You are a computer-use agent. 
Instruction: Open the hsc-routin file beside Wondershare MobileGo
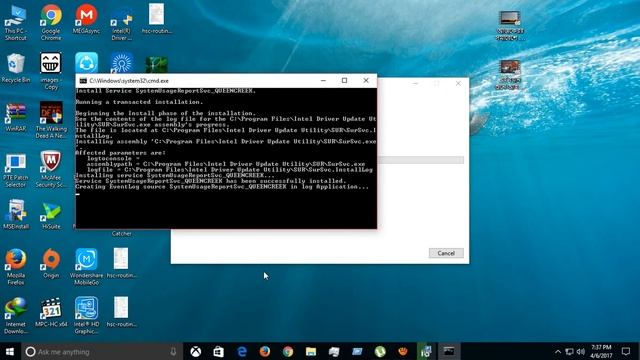click(x=121, y=264)
